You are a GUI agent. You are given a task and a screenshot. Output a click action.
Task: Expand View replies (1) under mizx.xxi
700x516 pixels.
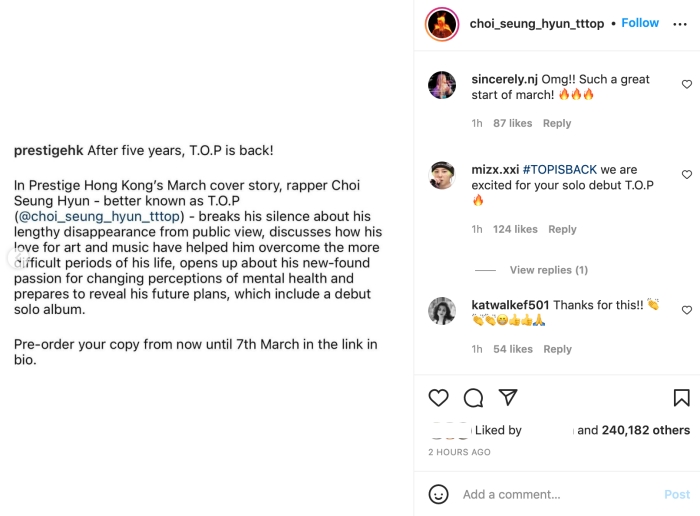point(548,270)
